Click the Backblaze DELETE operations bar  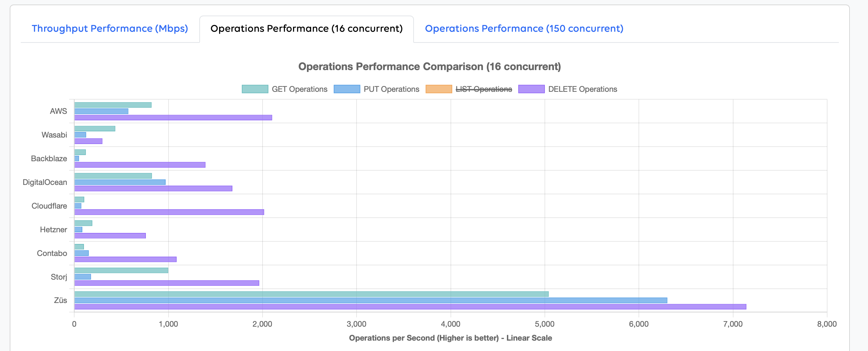click(139, 165)
